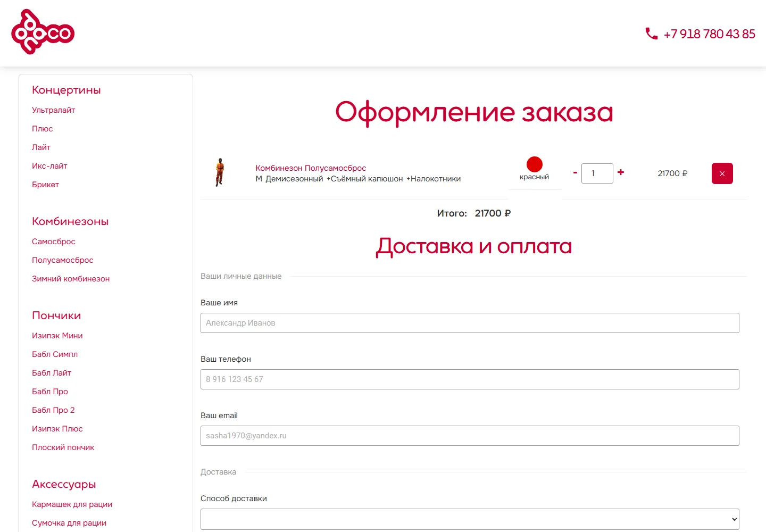Select Зимний комбинезон link
The image size is (766, 532).
tap(71, 279)
